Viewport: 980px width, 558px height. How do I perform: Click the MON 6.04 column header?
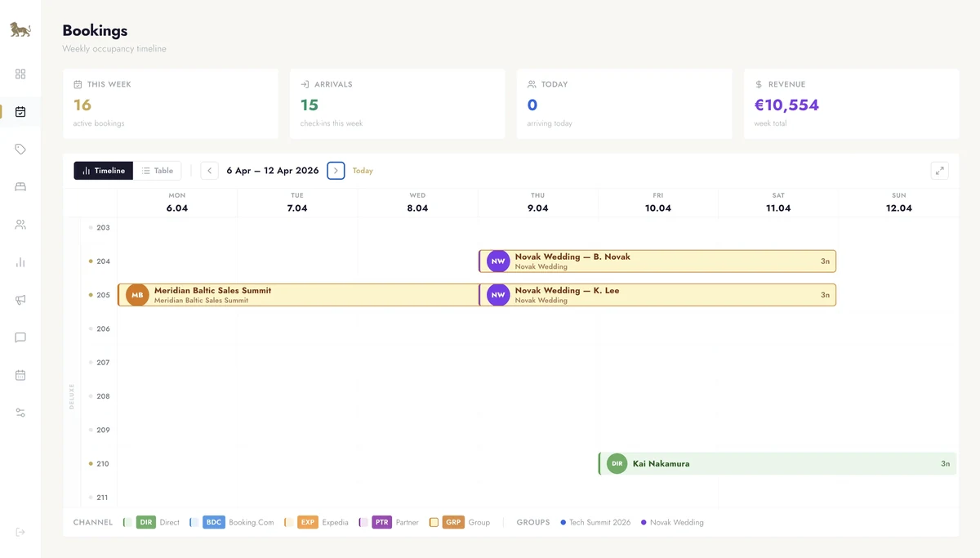(177, 203)
